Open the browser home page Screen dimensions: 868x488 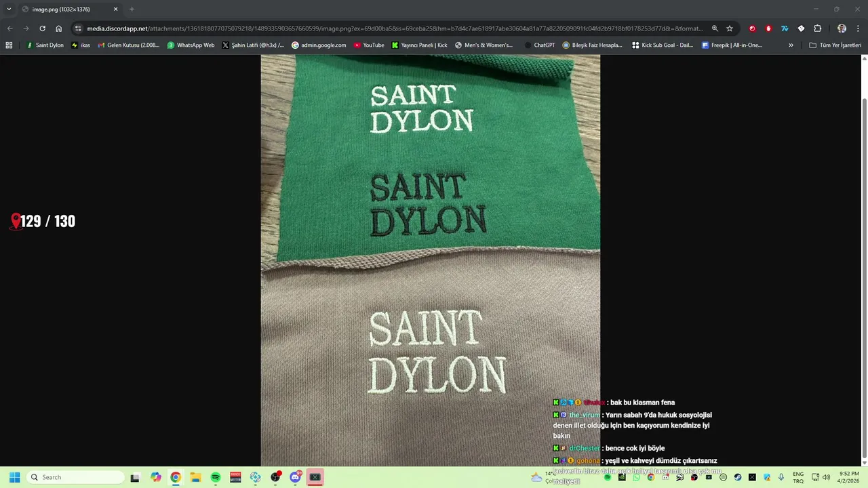[x=59, y=28]
